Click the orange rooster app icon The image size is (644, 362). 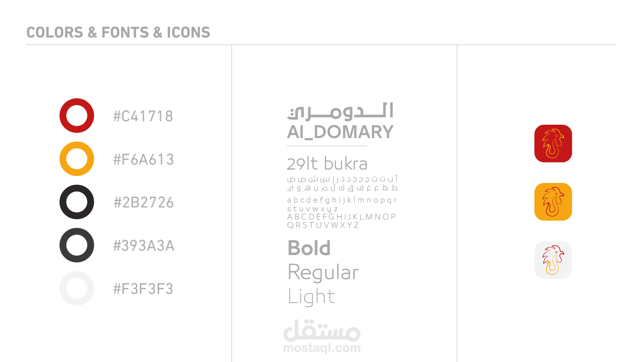(x=553, y=202)
